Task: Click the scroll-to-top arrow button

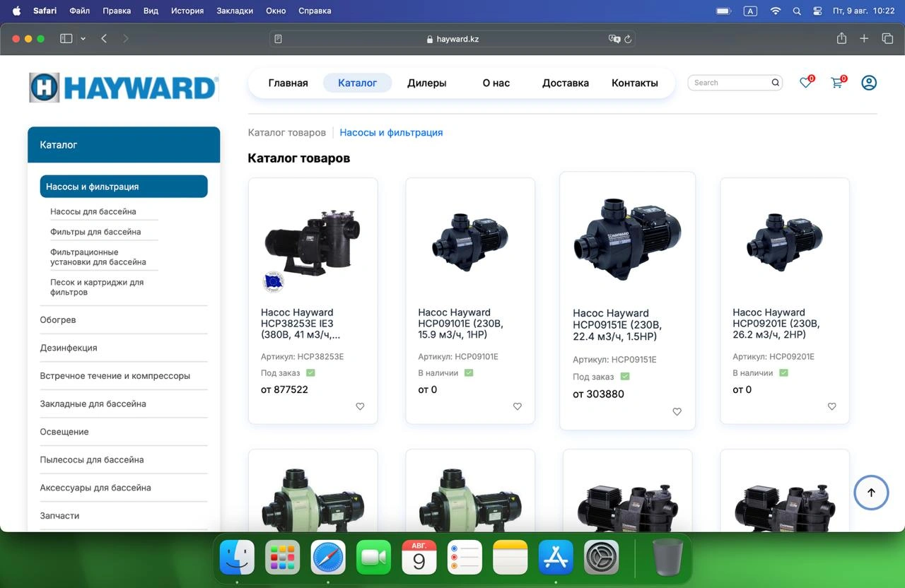Action: [x=871, y=493]
